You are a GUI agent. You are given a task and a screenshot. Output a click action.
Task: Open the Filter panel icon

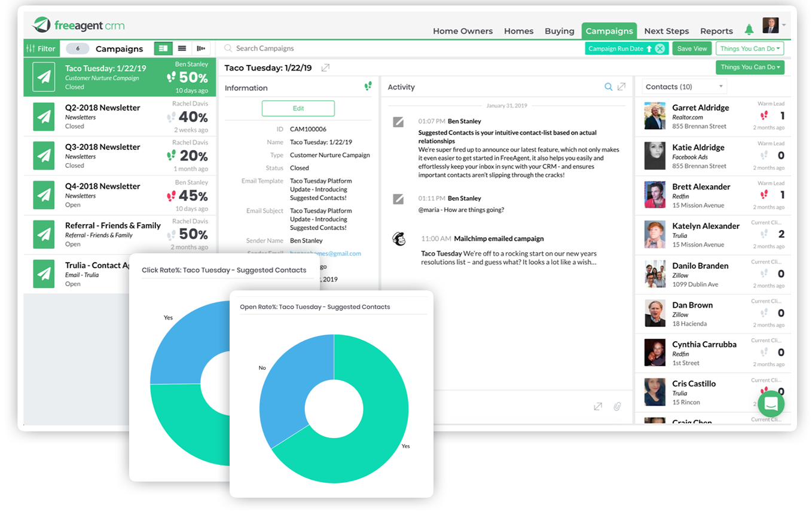pos(30,48)
